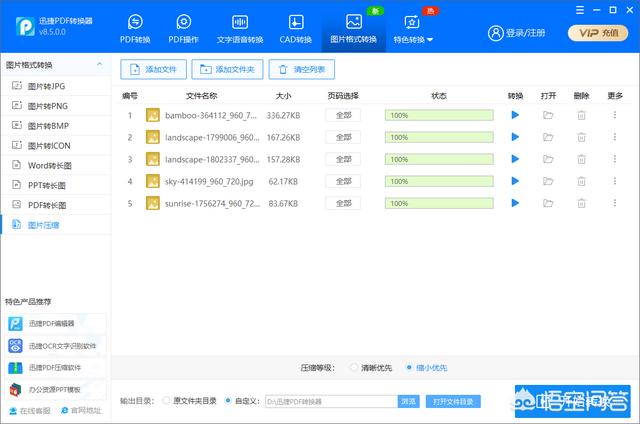Viewport: 640px width, 424px height.
Task: Select PPT转长图 in sidebar
Action: (x=56, y=185)
